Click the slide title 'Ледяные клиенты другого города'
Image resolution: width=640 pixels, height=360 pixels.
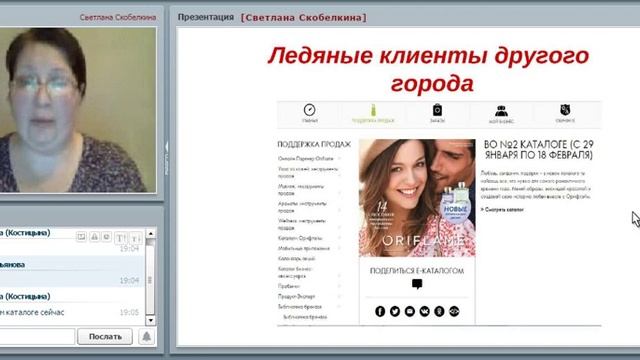(x=429, y=69)
